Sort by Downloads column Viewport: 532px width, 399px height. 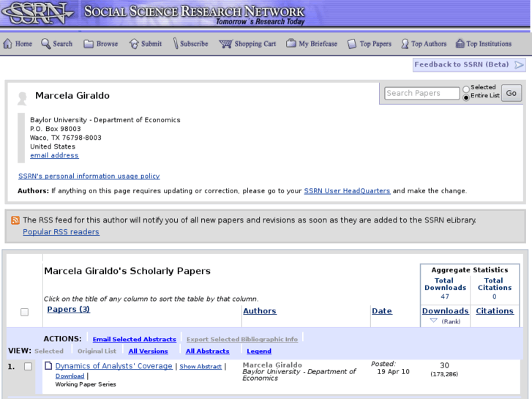click(445, 310)
